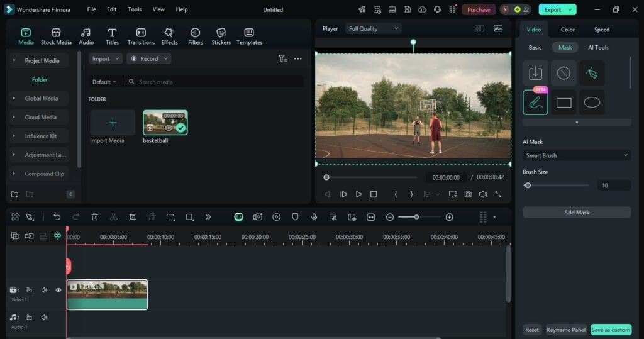Select the ellipse mask shape
The height and width of the screenshot is (339, 644).
592,103
